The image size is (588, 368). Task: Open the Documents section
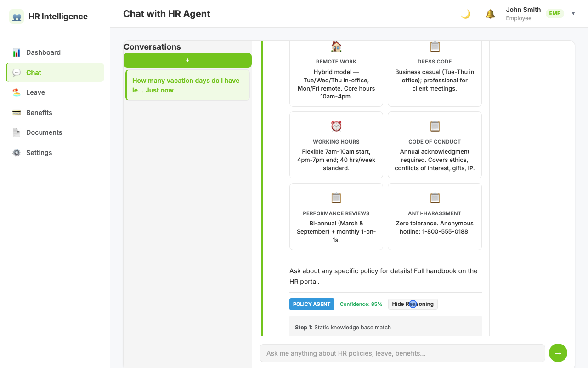[x=55, y=132]
